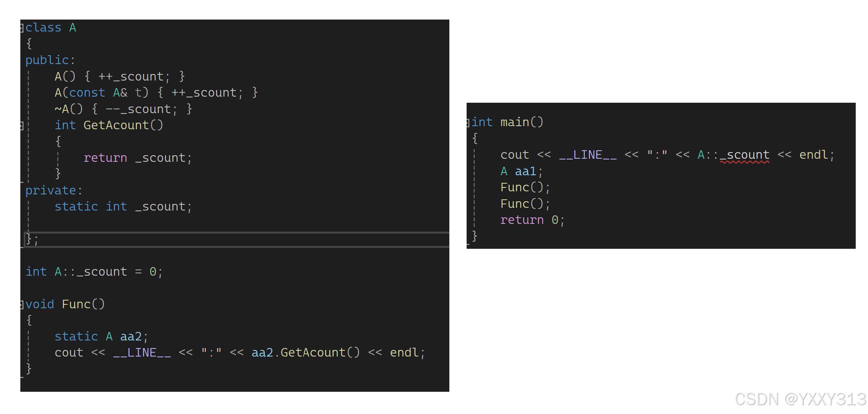This screenshot has height=414, width=868.
Task: Click return 0 statement in main
Action: (532, 220)
